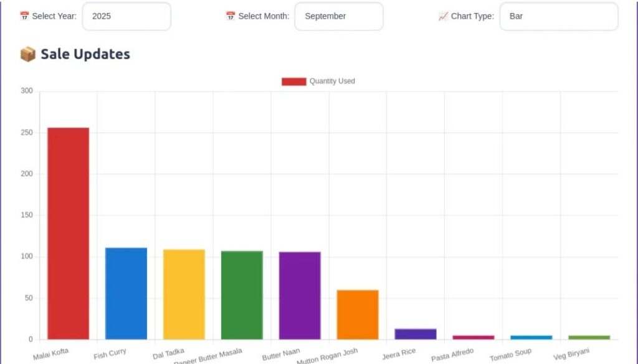Click the Veg Biryani bar
The height and width of the screenshot is (364, 638).
pos(589,337)
